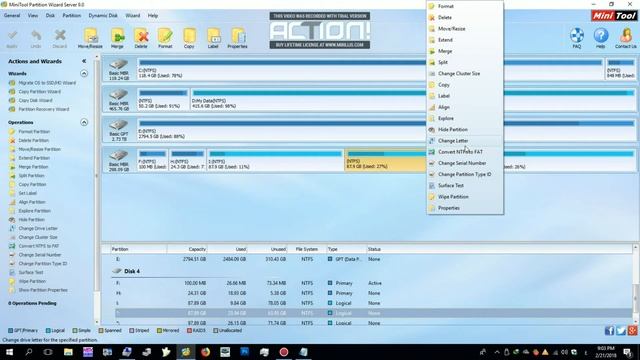
Task: Collapse the Operations section
Action: [x=84, y=122]
